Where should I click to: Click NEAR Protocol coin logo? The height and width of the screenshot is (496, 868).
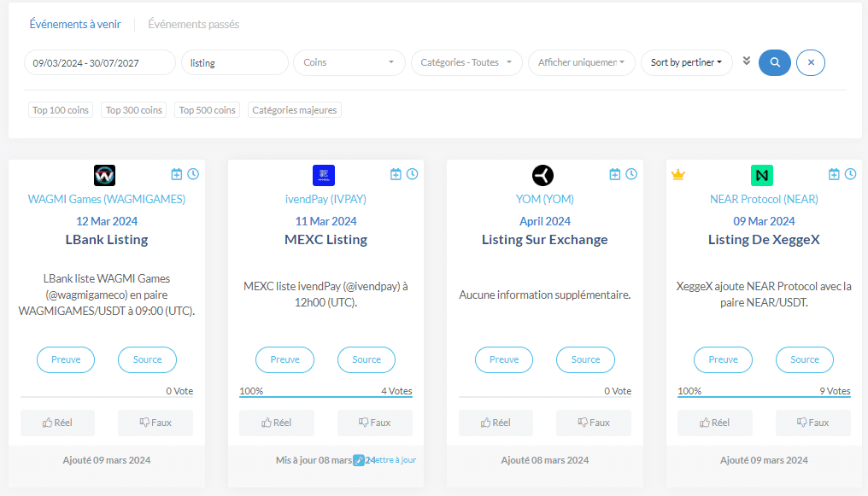tap(762, 175)
